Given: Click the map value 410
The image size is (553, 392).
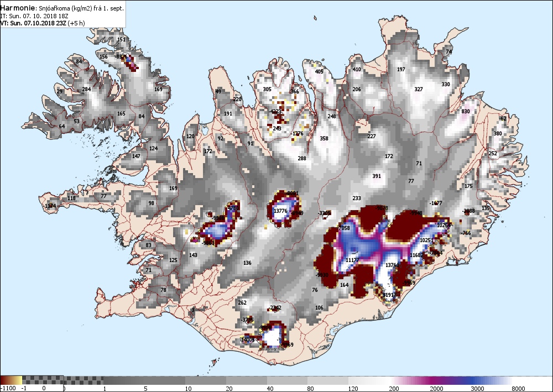Looking at the screenshot, I should point(357,69).
